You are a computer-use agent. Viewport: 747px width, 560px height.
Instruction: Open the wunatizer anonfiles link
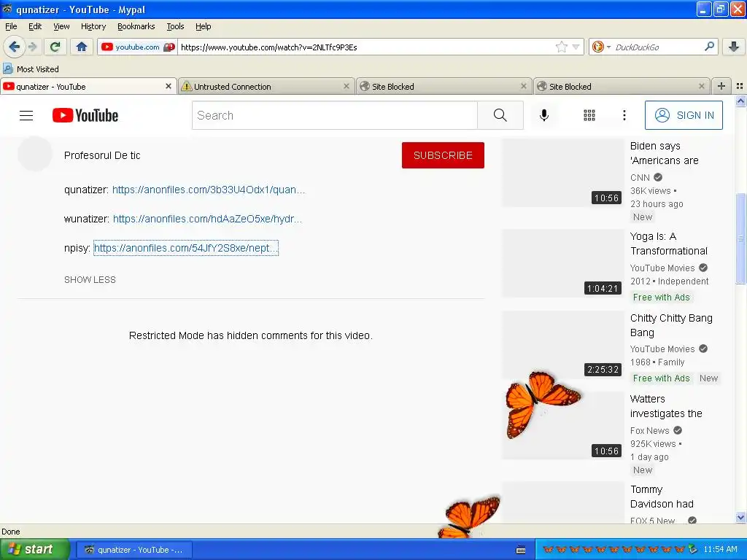click(x=207, y=219)
